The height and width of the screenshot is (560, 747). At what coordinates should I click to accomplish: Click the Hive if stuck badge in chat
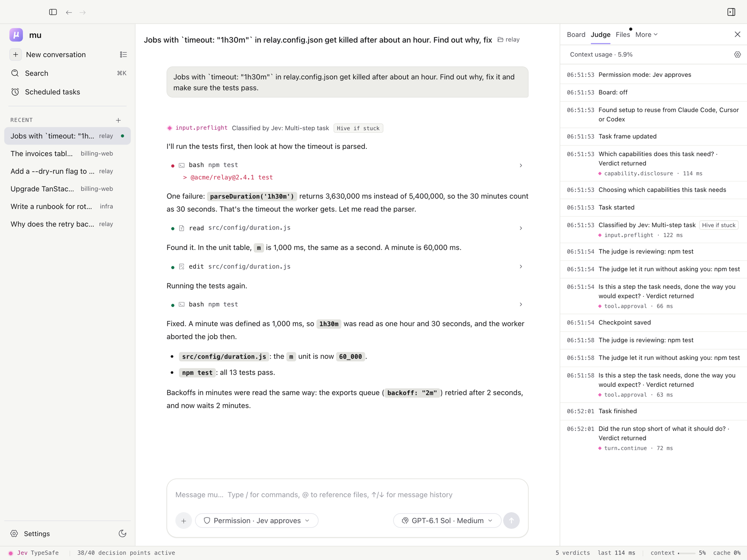click(x=358, y=128)
